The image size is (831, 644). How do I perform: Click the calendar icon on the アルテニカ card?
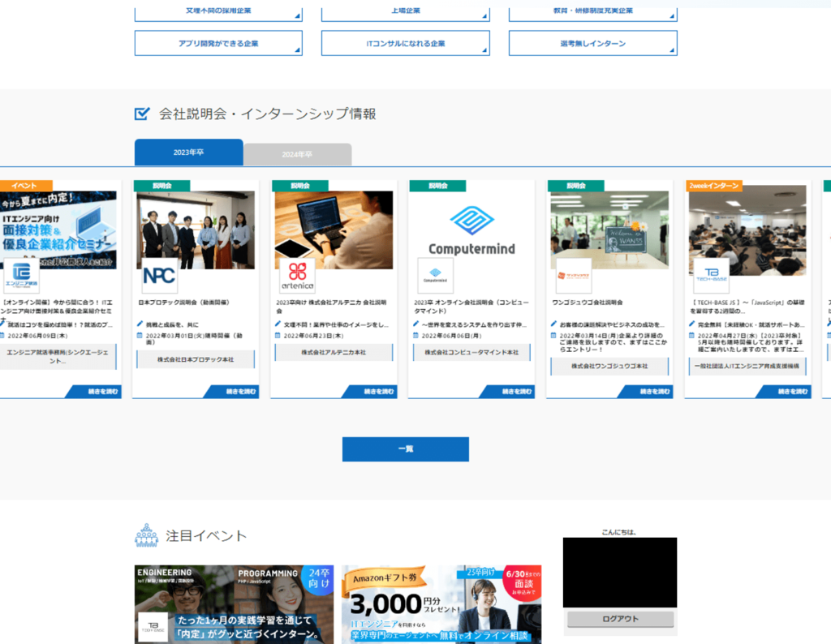click(x=278, y=336)
